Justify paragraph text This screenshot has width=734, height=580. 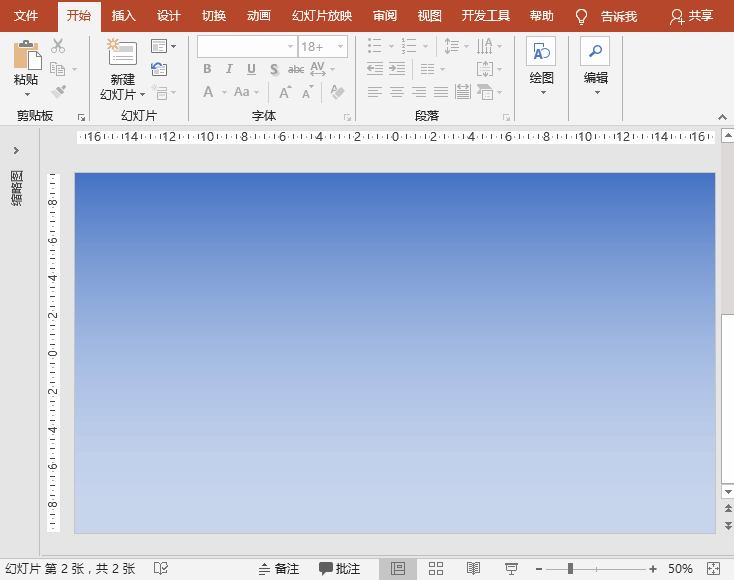(x=441, y=92)
